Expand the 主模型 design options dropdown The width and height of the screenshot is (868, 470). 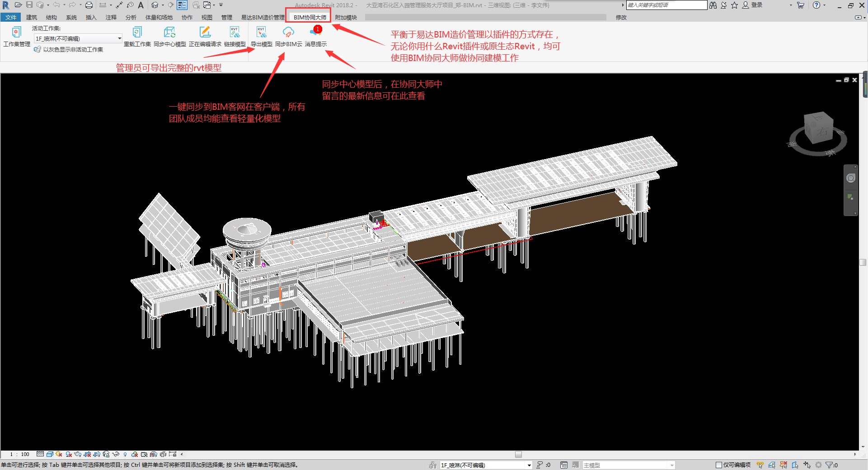click(x=629, y=465)
